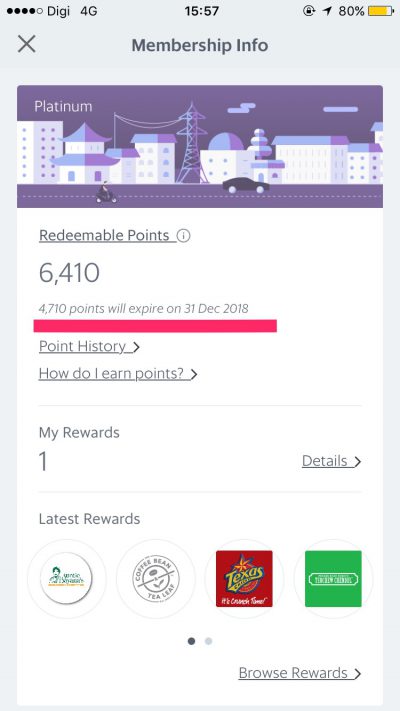Tap the info icon beside Redeemable Points

[183, 236]
